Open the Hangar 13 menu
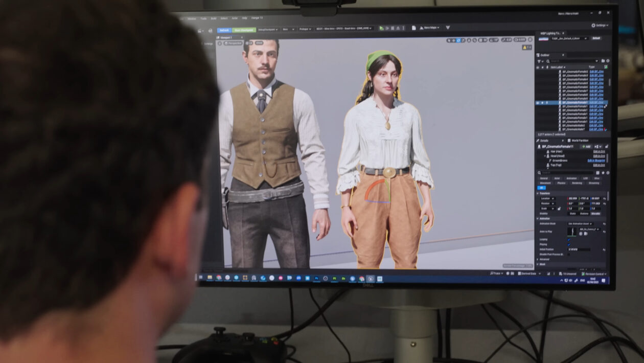 (257, 18)
